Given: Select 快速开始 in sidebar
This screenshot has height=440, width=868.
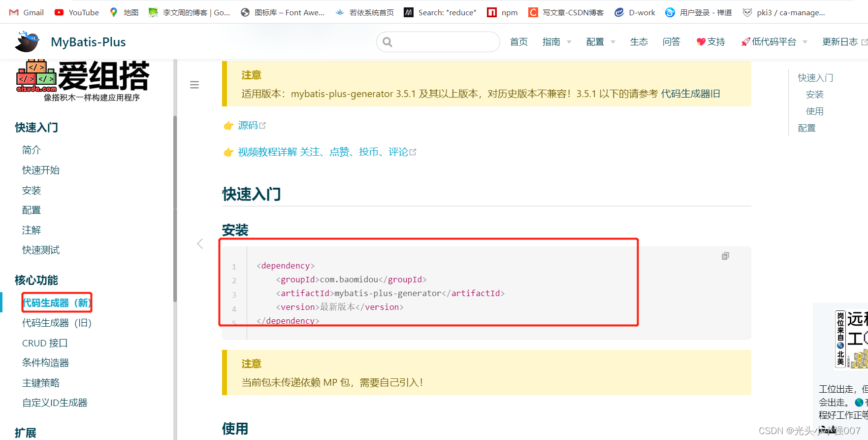Looking at the screenshot, I should (x=41, y=170).
